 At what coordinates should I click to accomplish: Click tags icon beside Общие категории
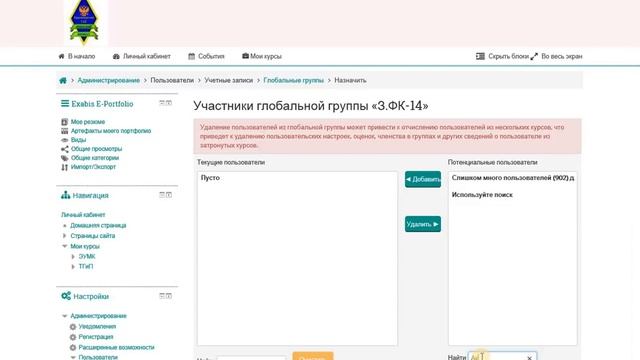tap(64, 158)
